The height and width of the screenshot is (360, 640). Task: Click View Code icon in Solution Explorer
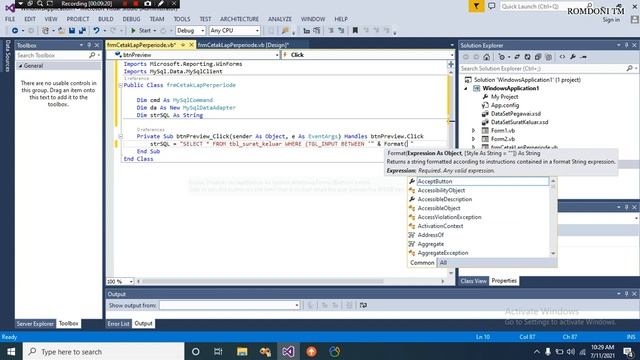point(562,57)
